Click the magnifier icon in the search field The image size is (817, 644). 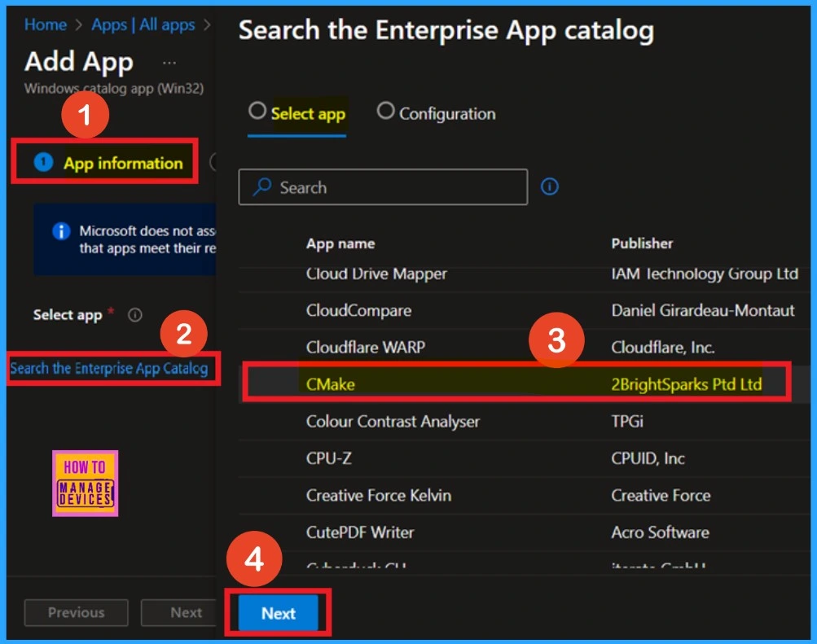coord(262,186)
